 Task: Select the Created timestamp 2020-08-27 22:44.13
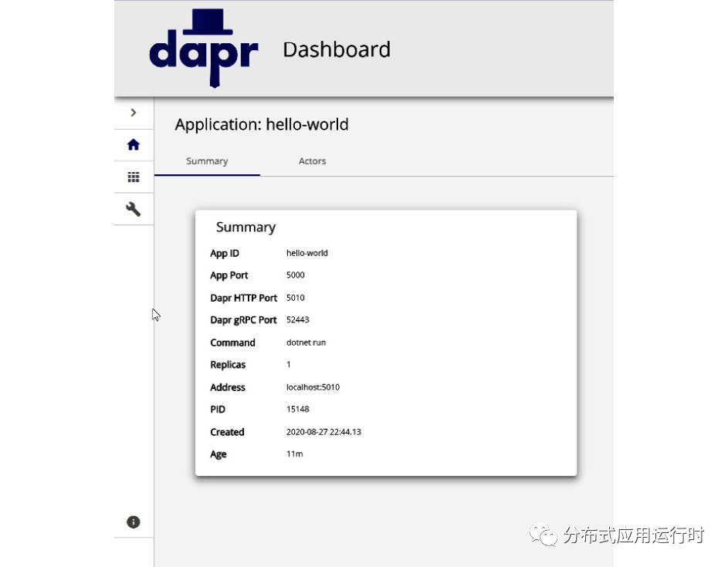(323, 432)
